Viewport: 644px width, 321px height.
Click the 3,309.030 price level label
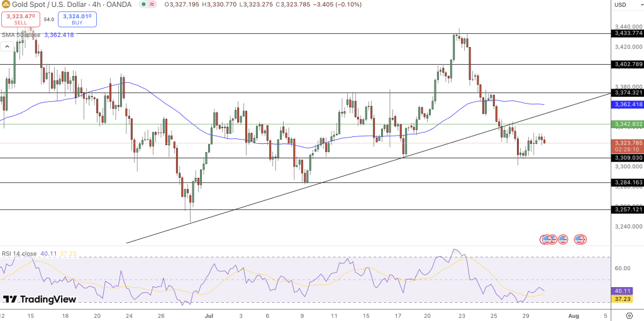pos(628,158)
